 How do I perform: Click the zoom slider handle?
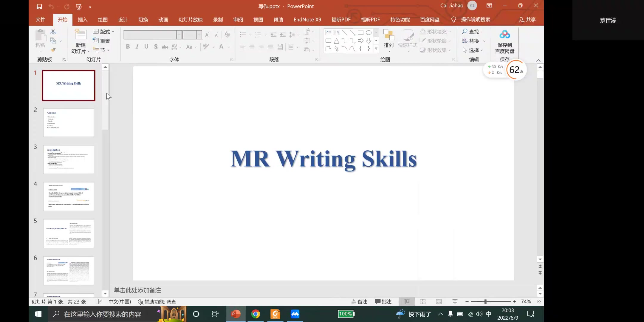pos(485,301)
